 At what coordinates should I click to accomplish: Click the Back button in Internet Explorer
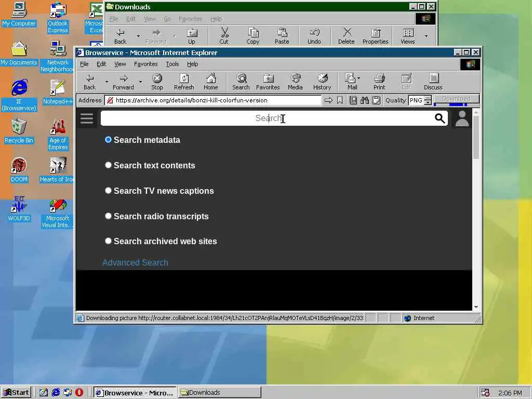coord(89,82)
